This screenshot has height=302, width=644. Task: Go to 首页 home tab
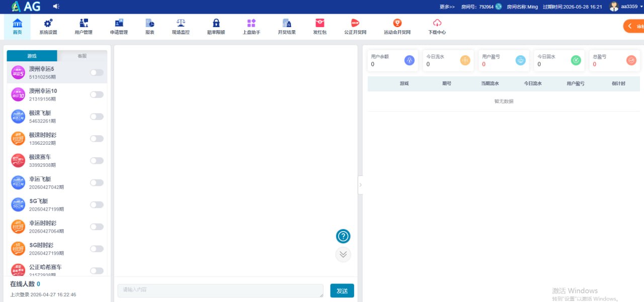17,27
